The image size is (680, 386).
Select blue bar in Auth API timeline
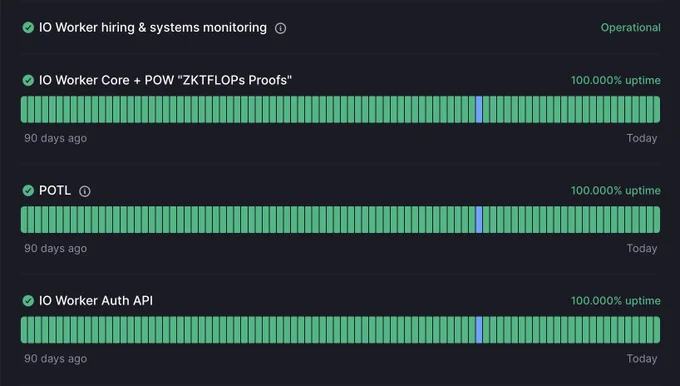(x=479, y=330)
